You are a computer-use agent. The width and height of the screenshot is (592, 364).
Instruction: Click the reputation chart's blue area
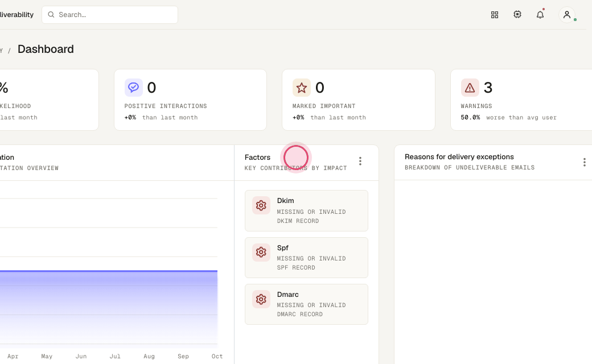click(109, 308)
